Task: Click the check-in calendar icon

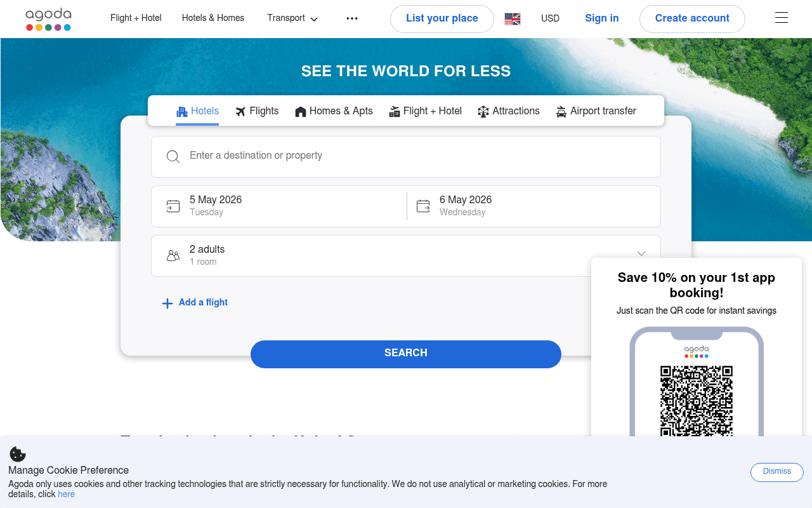Action: [173, 206]
